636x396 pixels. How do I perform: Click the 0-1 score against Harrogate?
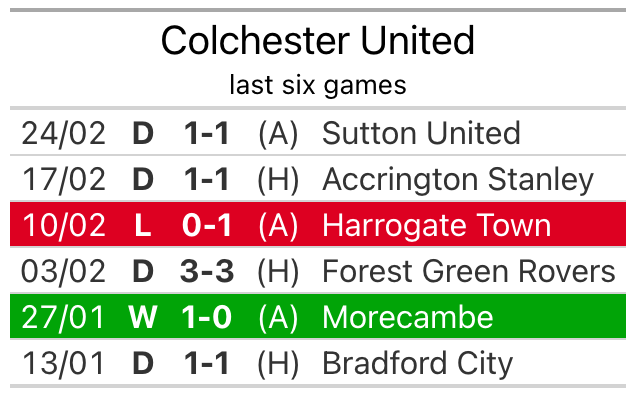point(207,225)
